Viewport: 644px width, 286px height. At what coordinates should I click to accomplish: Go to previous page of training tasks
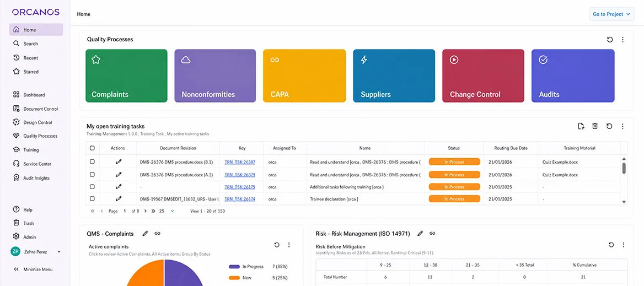coord(101,211)
